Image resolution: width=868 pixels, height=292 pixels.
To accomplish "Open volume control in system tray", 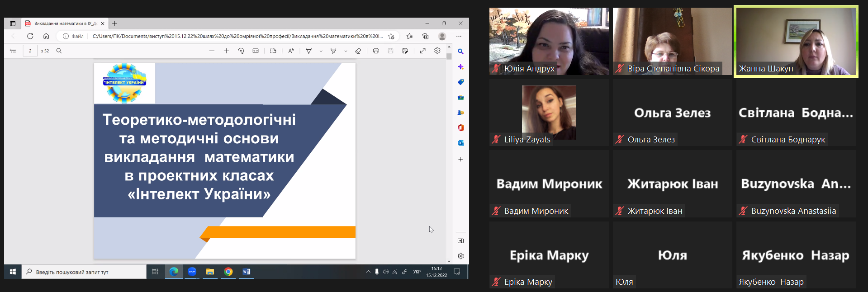I will 386,272.
